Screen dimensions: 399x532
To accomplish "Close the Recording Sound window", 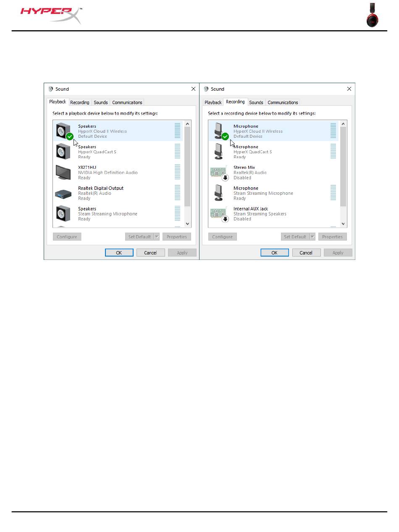I will point(349,89).
